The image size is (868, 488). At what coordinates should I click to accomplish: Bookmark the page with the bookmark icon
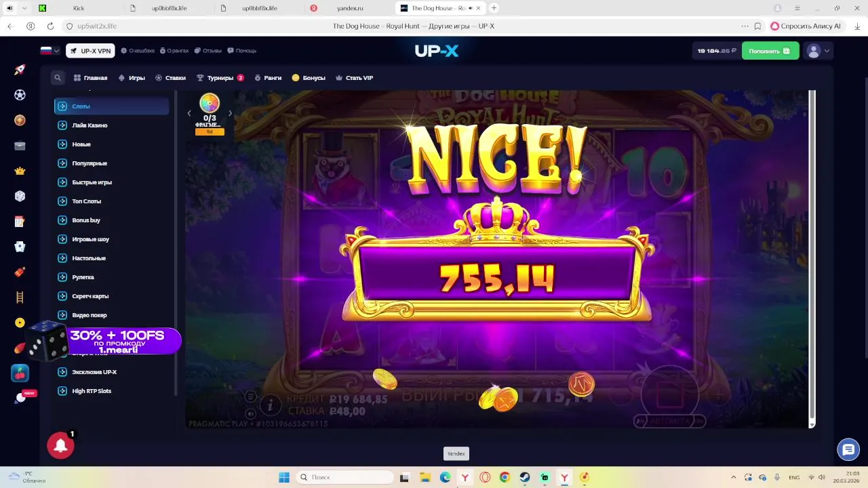(x=758, y=26)
